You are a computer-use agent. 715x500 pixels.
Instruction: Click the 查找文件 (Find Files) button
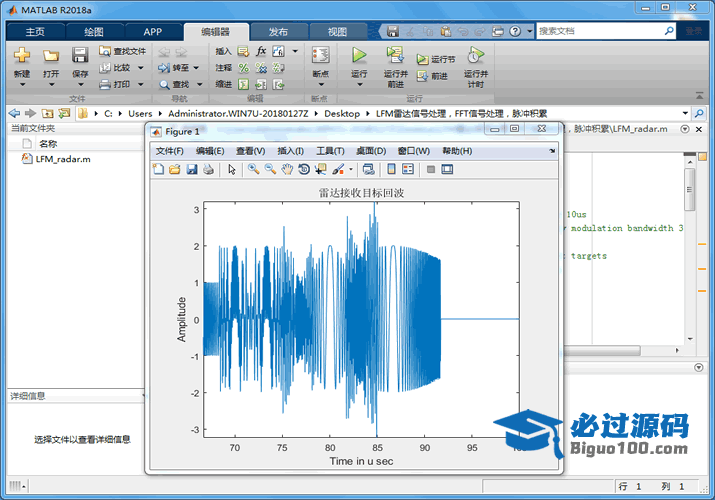123,51
